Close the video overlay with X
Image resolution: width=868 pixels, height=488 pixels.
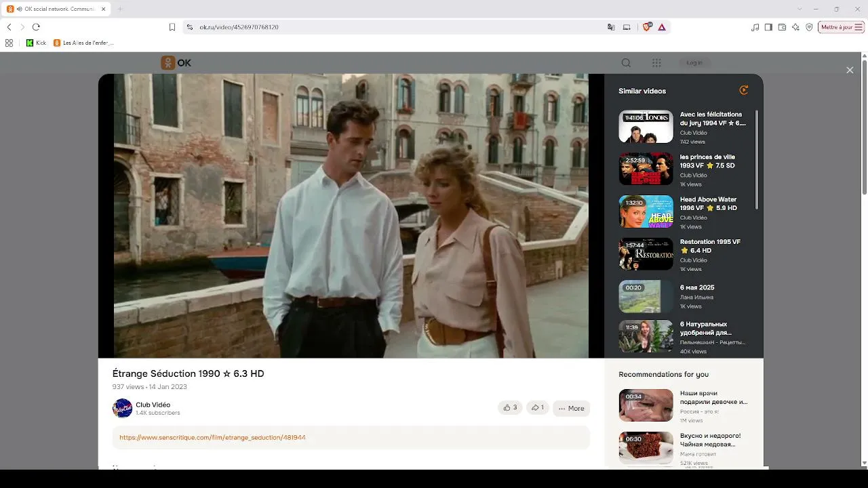click(850, 70)
